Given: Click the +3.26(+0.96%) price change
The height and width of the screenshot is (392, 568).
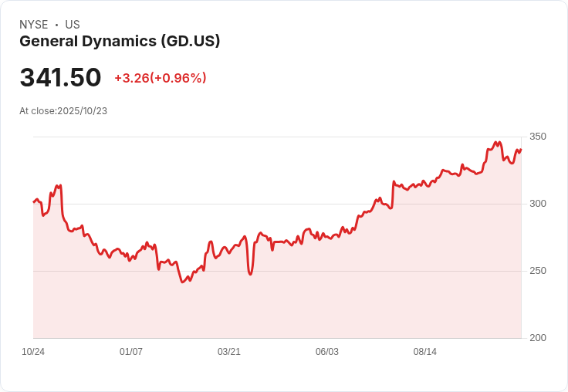Looking at the screenshot, I should [160, 78].
